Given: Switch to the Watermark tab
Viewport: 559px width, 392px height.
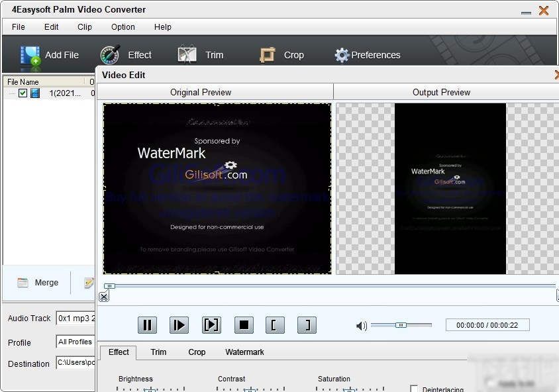Looking at the screenshot, I should tap(244, 352).
